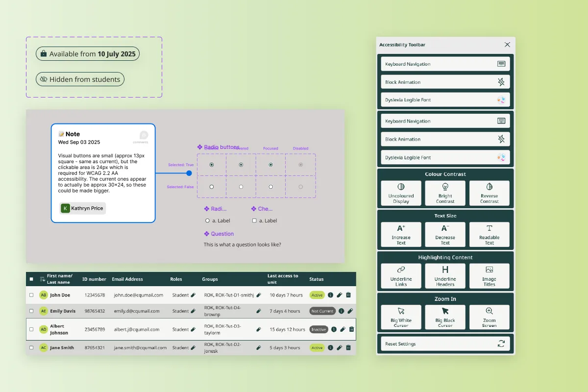Edit groups pencil for ROK-Tut-D3-taylorm row
The image size is (588, 392).
(259, 329)
